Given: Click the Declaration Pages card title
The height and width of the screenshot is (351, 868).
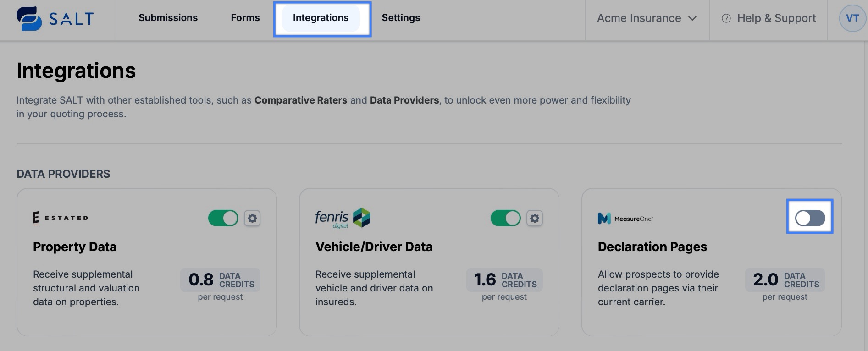Looking at the screenshot, I should tap(652, 247).
